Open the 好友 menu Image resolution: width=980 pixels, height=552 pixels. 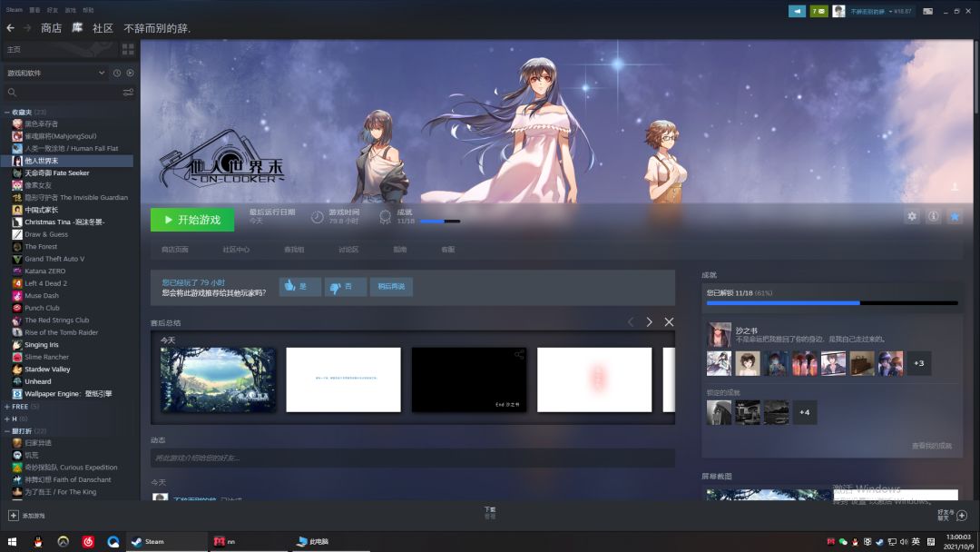53,10
